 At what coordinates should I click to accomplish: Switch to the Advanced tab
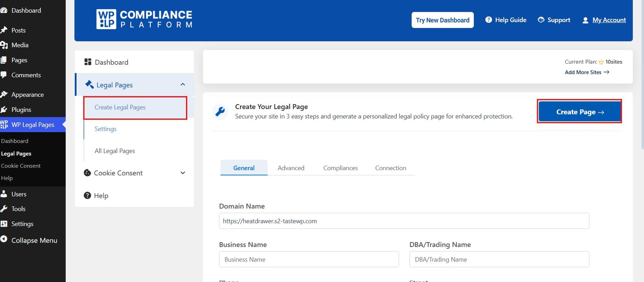point(291,168)
